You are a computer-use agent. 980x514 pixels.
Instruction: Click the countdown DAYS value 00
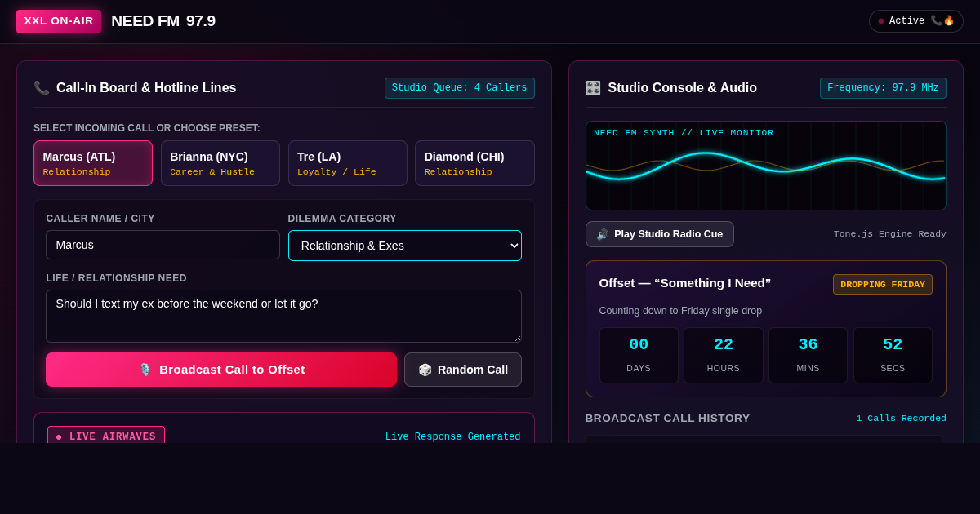tap(639, 344)
